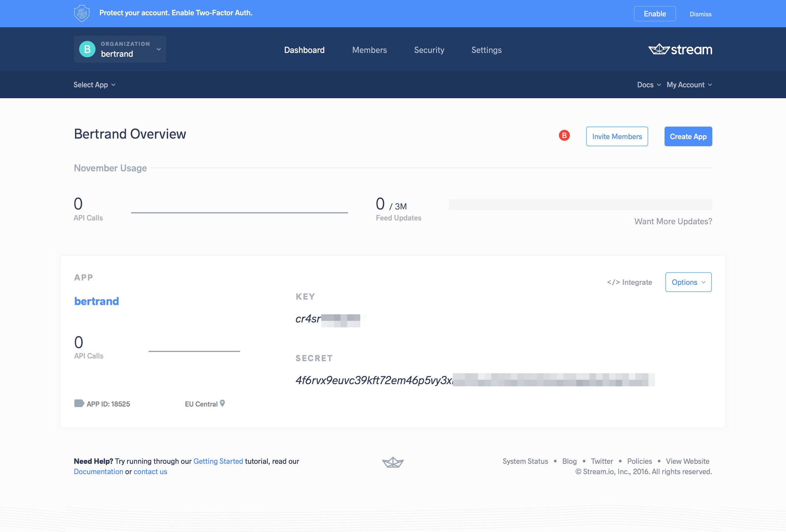Click the red B member avatar
The height and width of the screenshot is (532, 786).
click(x=564, y=135)
